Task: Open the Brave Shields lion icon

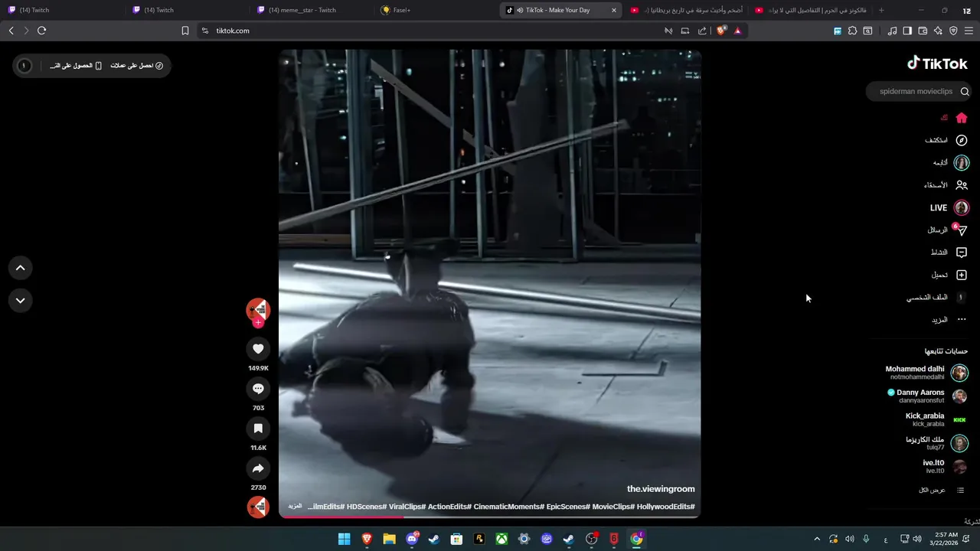Action: pos(721,31)
